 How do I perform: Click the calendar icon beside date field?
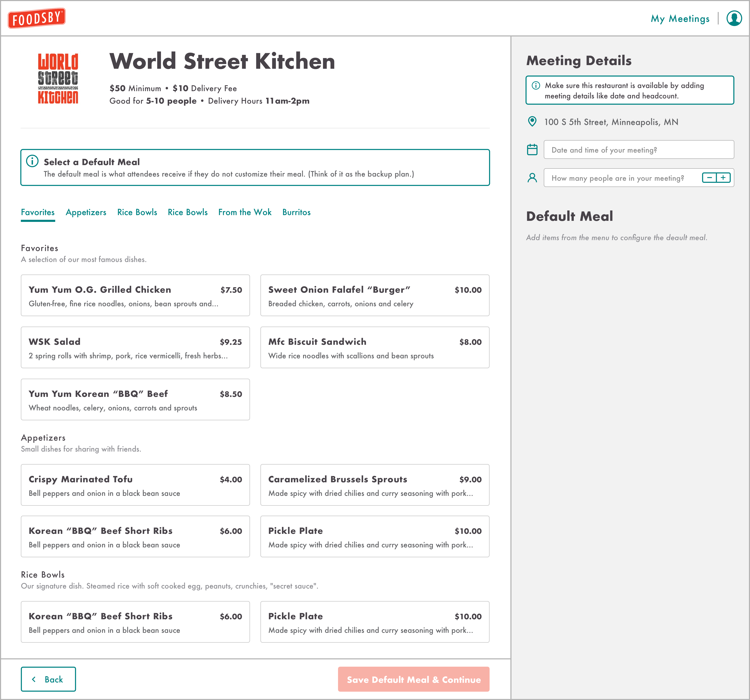coord(532,149)
